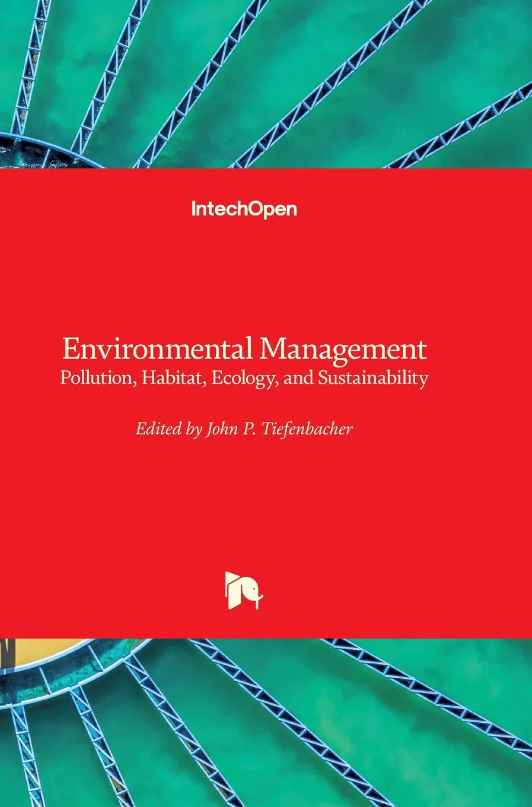Select the elephant's trunk in the logo
Image resolution: width=532 pixels, height=807 pixels.
click(x=257, y=604)
